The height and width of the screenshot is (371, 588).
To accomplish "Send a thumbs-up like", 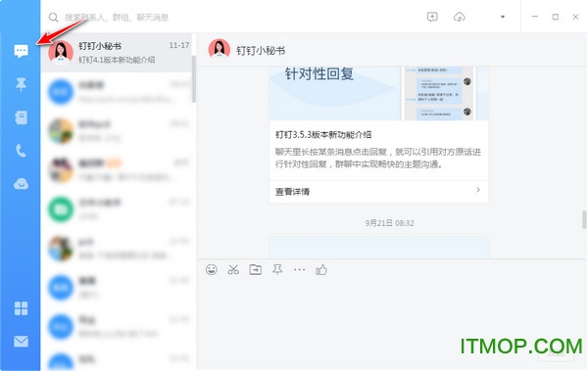I will [321, 269].
